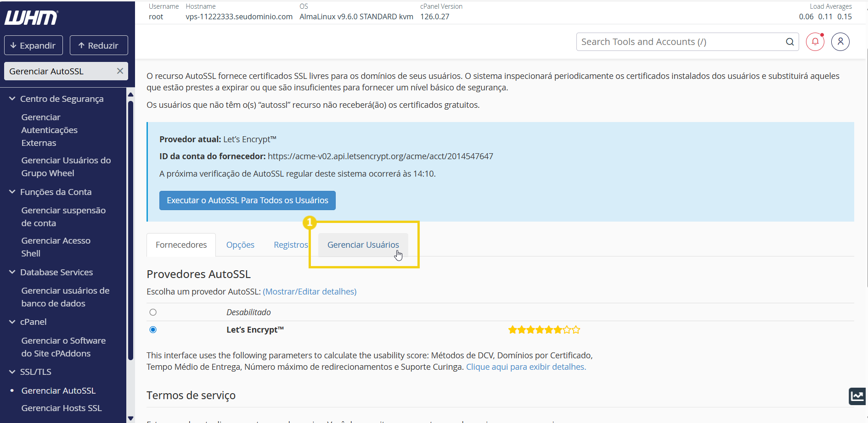Click the sidebar scrollbar down arrow

click(130, 418)
